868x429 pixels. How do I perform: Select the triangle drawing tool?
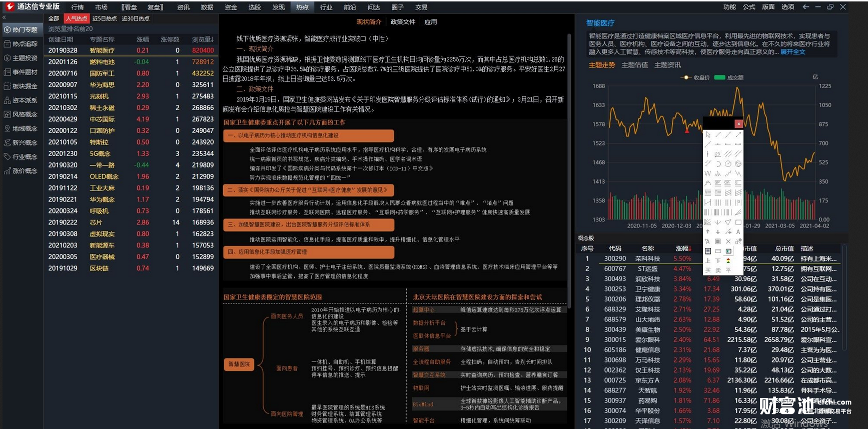728,222
